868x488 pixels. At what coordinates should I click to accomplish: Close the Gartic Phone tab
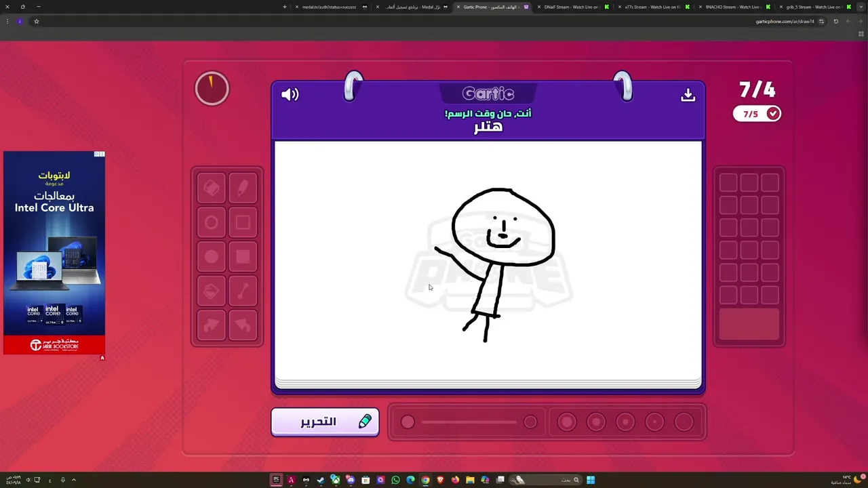click(x=458, y=7)
